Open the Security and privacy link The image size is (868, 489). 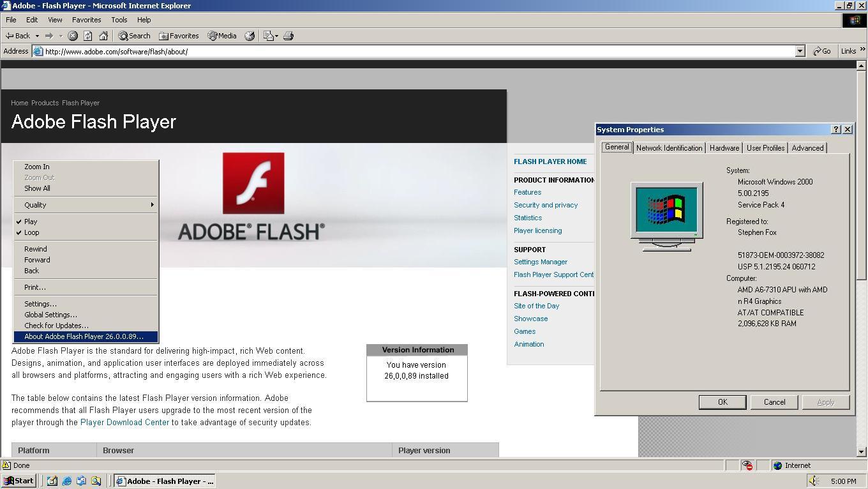coord(546,205)
